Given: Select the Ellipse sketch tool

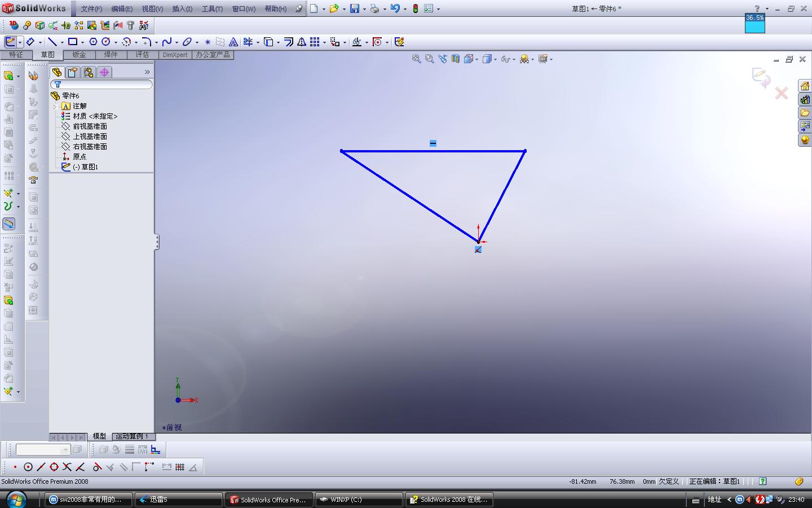Looking at the screenshot, I should (x=187, y=42).
